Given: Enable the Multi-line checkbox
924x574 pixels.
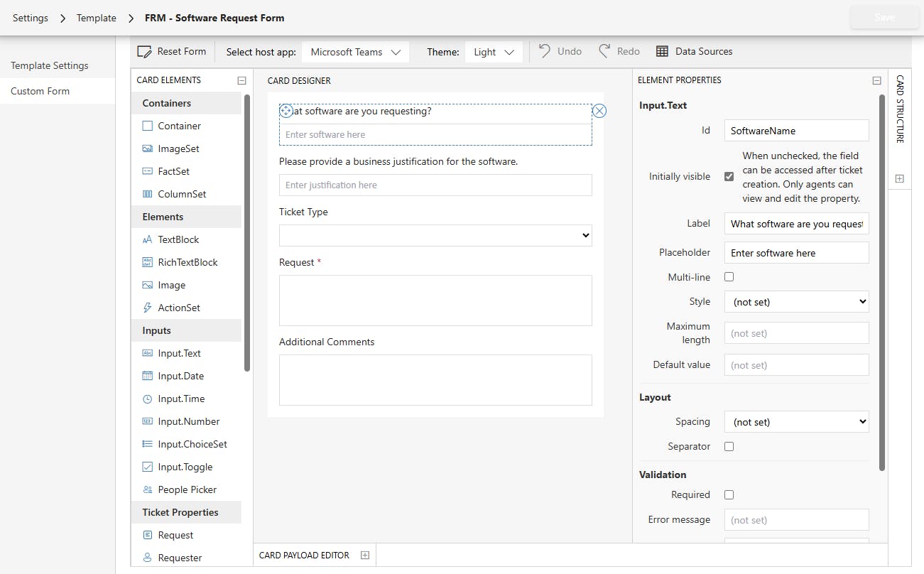Looking at the screenshot, I should tap(729, 277).
